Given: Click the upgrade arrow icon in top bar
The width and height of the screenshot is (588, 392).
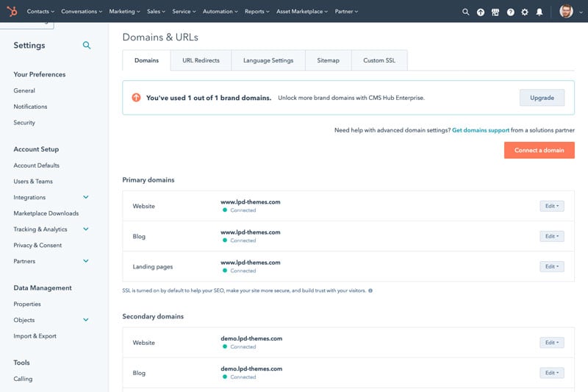Looking at the screenshot, I should (x=481, y=12).
